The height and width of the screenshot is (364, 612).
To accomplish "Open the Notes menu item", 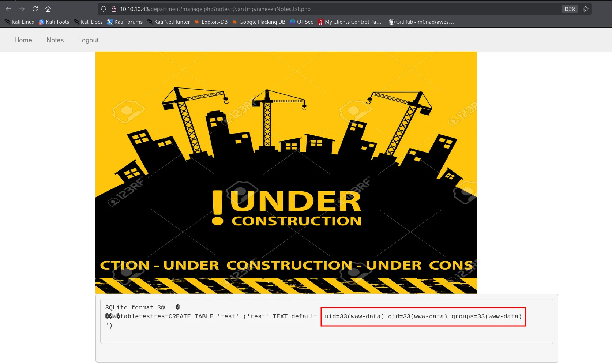I will (55, 40).
